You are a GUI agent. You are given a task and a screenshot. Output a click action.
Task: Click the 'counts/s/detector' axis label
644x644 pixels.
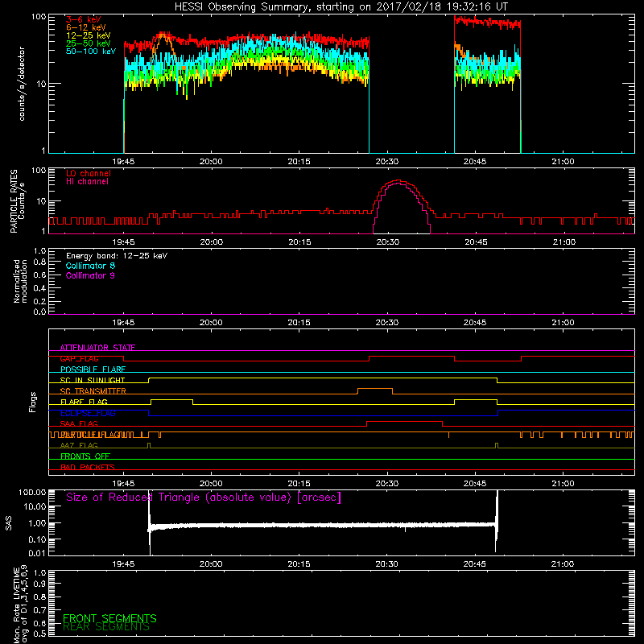(x=22, y=84)
